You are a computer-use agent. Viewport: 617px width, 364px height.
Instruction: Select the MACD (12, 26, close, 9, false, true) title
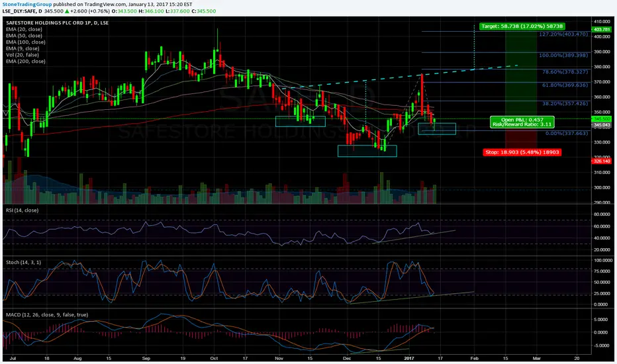pos(47,315)
